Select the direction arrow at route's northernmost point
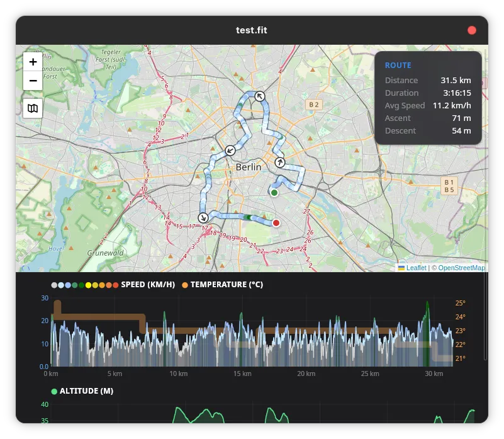Viewport: 504px width, 439px height. (259, 96)
